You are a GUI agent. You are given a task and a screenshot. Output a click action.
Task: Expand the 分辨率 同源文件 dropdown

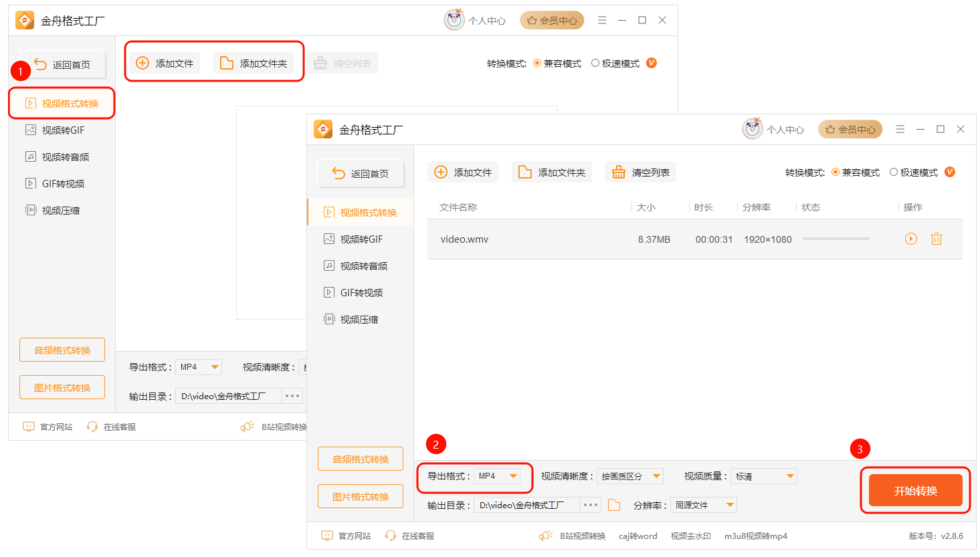tap(704, 505)
